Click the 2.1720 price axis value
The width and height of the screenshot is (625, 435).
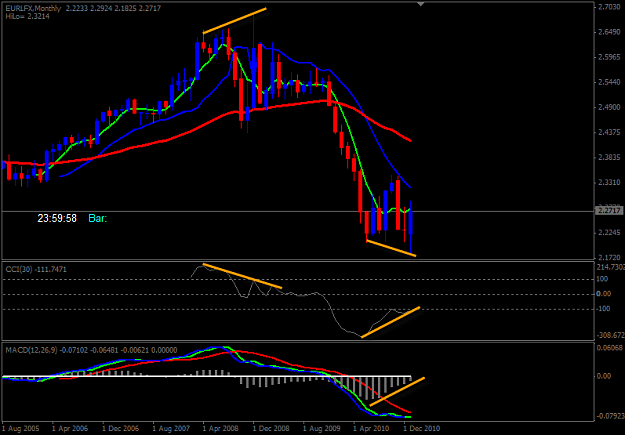pos(608,258)
